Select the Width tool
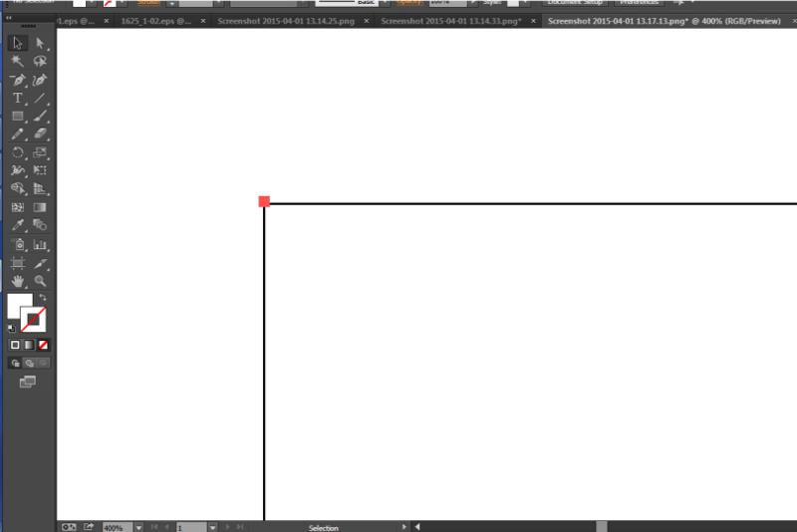This screenshot has height=532, width=797. pos(18,170)
